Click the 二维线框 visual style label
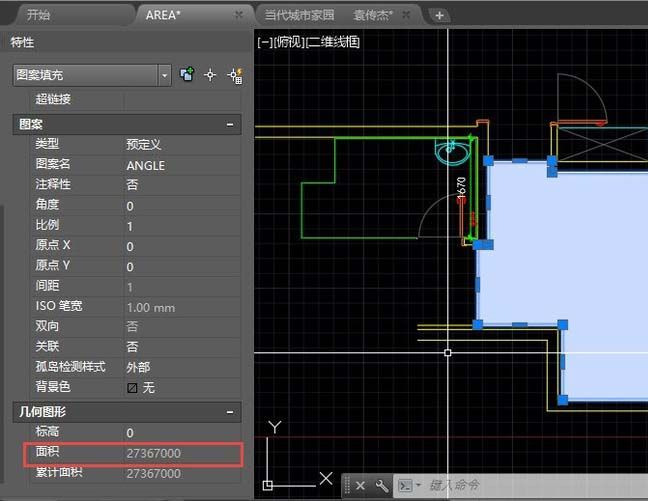This screenshot has height=501, width=648. 332,42
